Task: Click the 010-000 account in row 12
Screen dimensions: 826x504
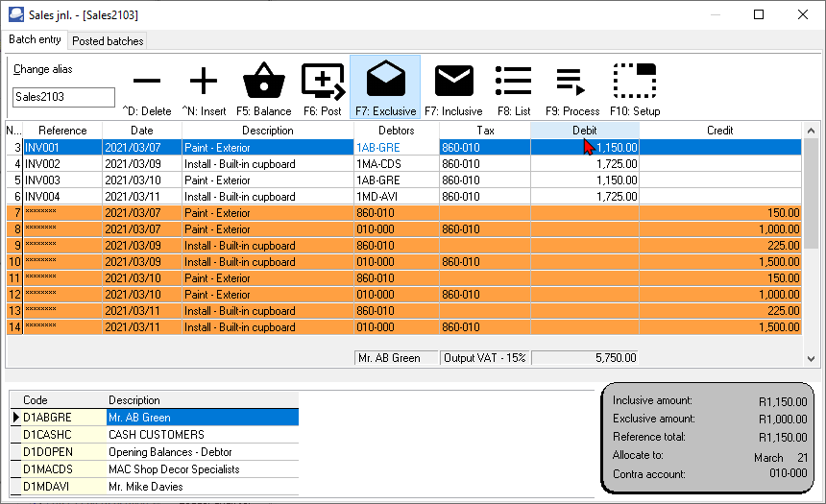Action: (396, 295)
